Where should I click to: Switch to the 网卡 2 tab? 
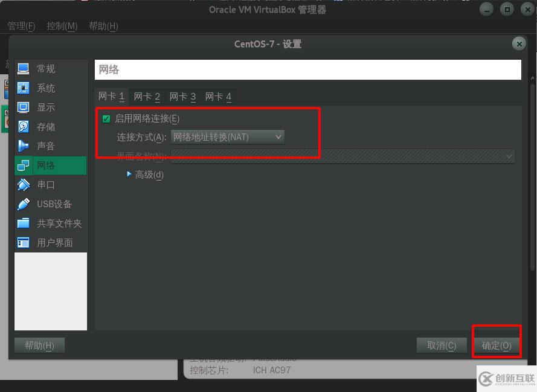click(x=147, y=97)
